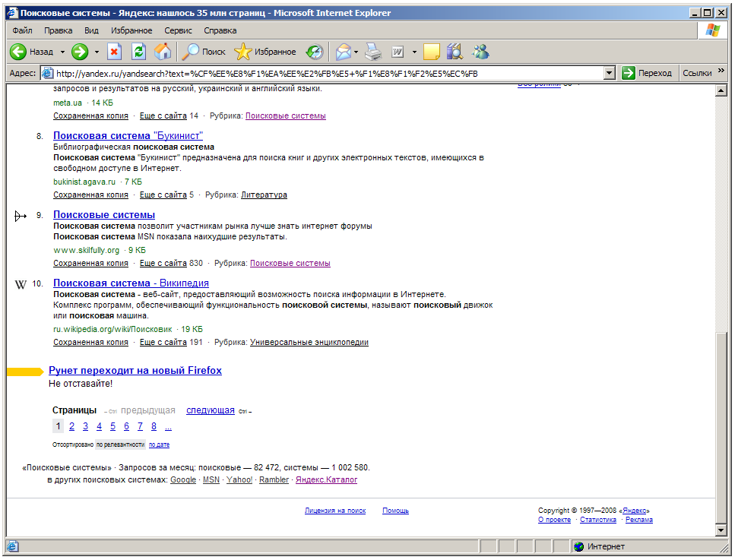Click the Research books icon

pyautogui.click(x=455, y=52)
